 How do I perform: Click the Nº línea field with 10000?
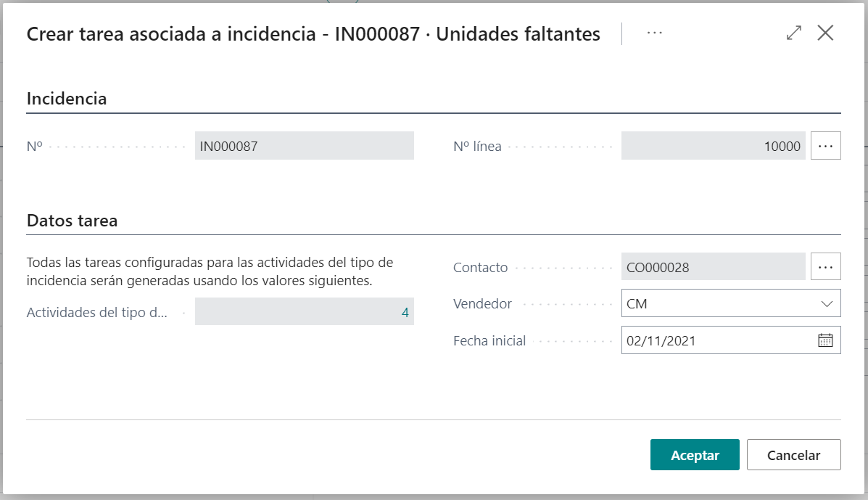point(713,146)
